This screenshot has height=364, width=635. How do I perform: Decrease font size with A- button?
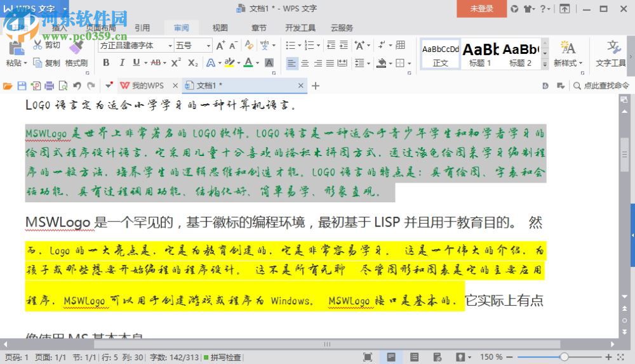click(233, 45)
